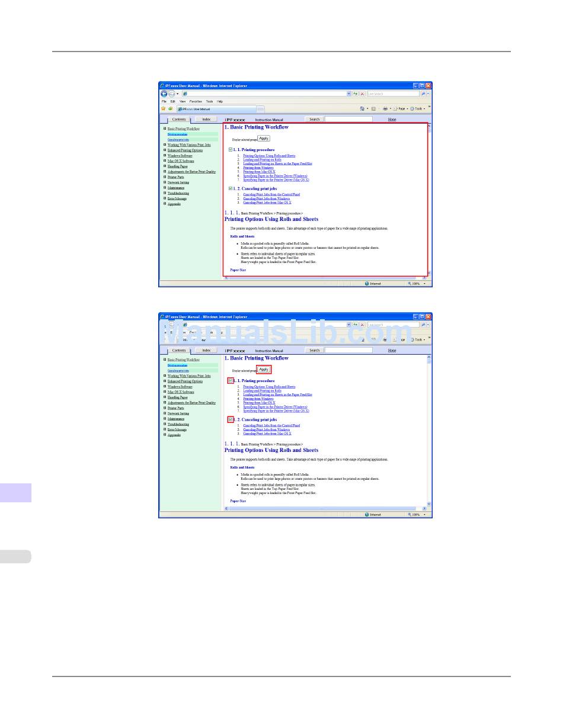Click the Home house icon in upper browser toolbar
563x728 pixels.
362,108
